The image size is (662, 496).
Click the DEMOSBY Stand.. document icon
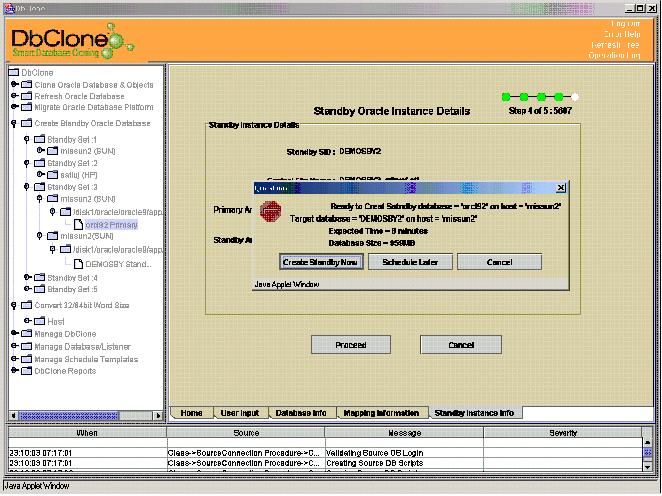pos(79,264)
